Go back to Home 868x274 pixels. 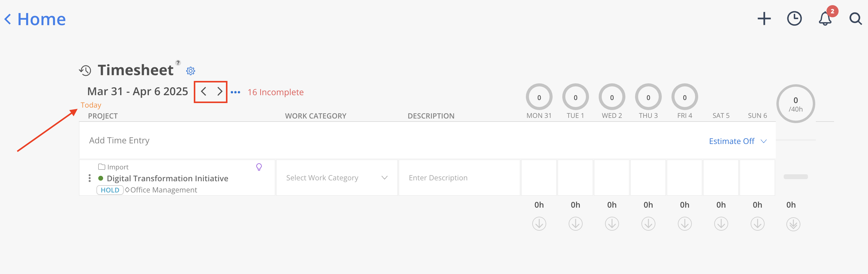(x=35, y=19)
